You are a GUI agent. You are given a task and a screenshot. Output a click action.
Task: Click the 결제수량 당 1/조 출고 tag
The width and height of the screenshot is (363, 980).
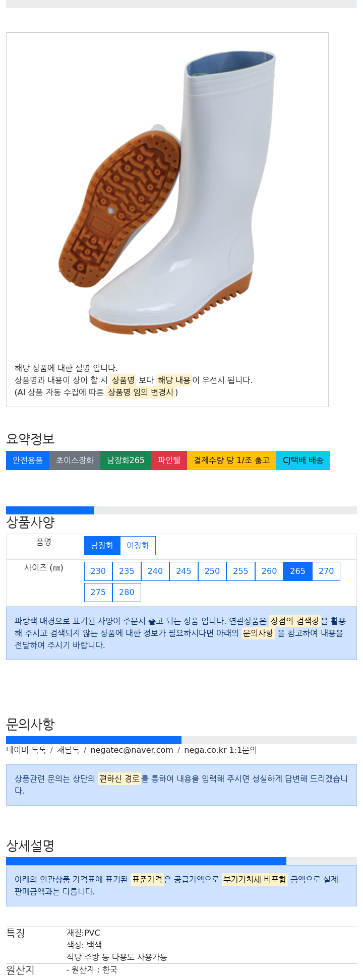231,461
